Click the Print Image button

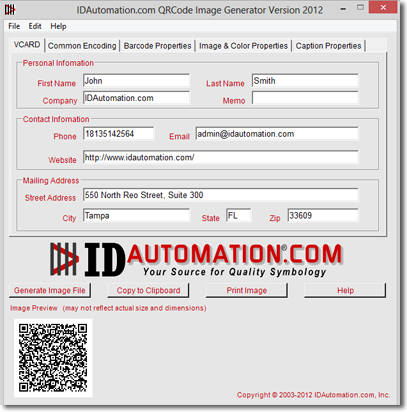click(247, 290)
